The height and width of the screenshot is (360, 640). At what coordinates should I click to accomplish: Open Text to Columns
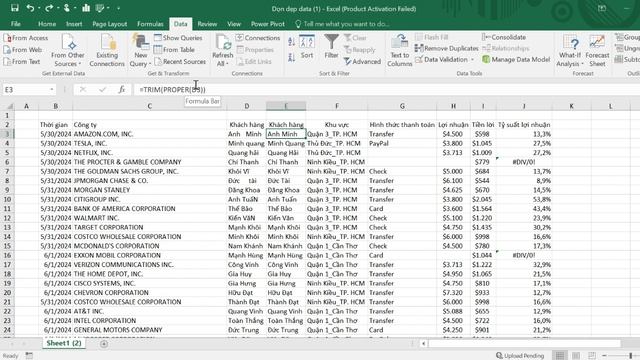click(400, 51)
